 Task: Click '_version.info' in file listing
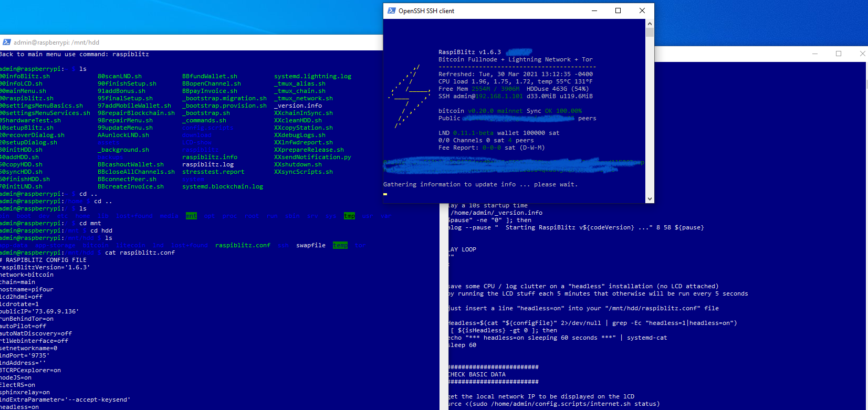(x=298, y=106)
